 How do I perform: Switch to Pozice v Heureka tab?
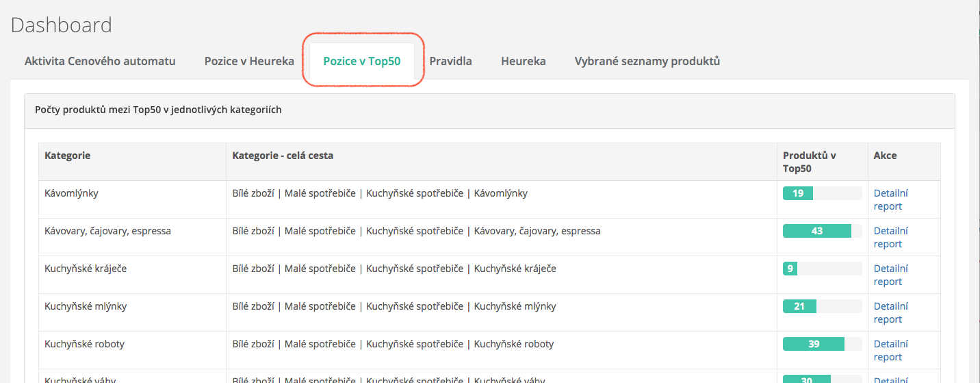(x=249, y=61)
